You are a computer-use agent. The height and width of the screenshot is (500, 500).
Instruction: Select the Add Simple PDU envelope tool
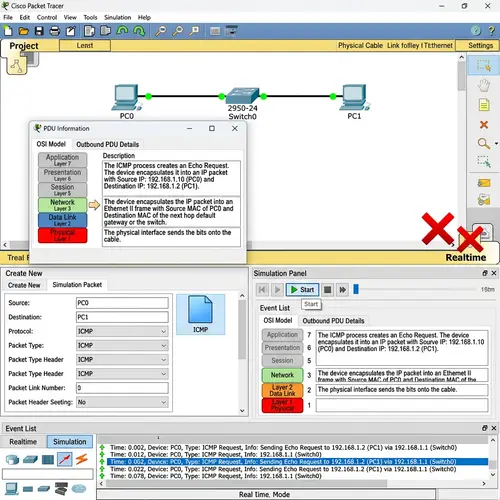(484, 183)
